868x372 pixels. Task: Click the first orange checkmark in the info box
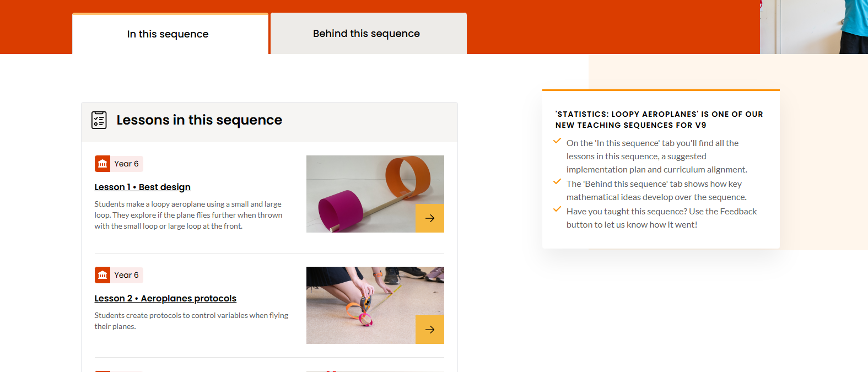[557, 141]
